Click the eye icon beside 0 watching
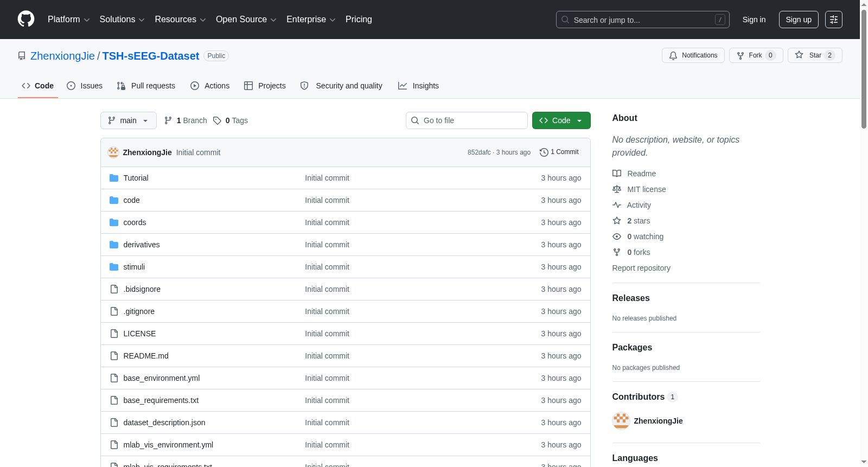868x467 pixels. click(617, 236)
